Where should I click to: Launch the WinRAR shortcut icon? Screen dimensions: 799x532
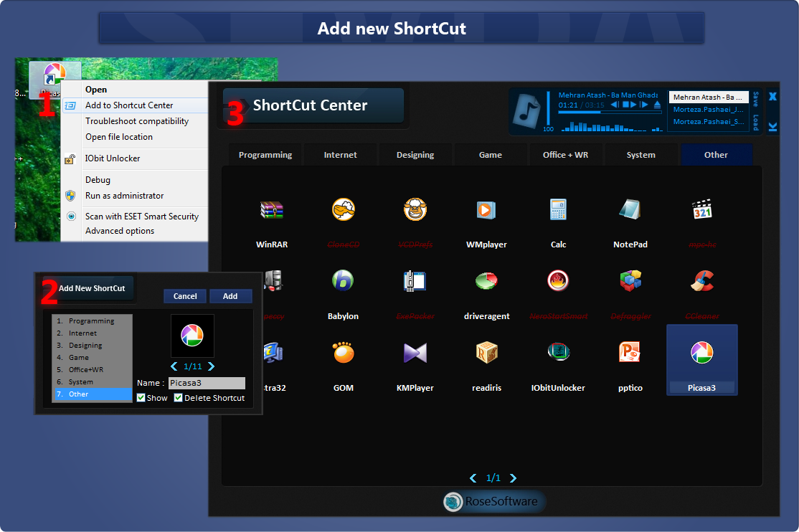[x=272, y=209]
